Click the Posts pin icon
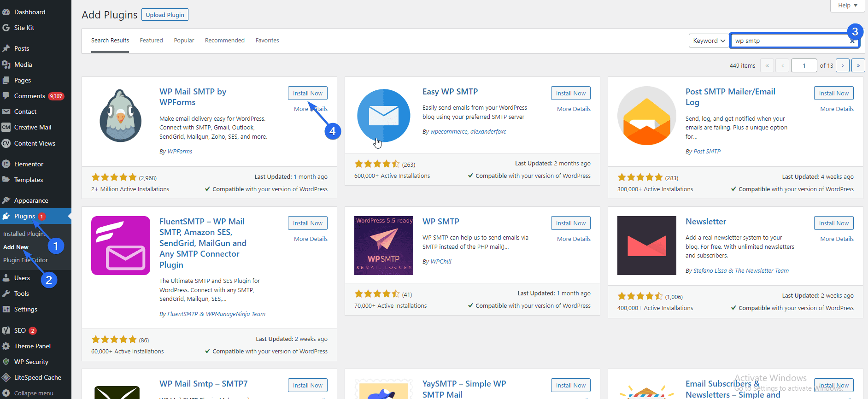 point(6,48)
